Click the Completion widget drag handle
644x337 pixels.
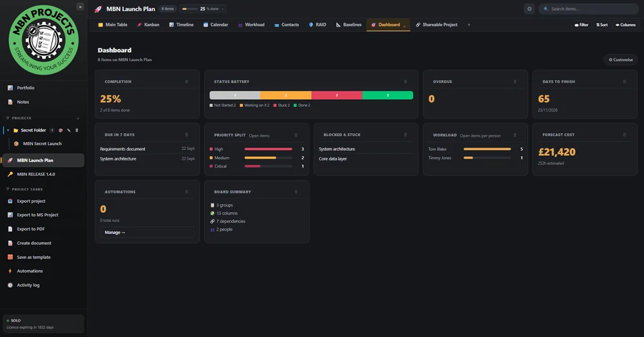187,81
